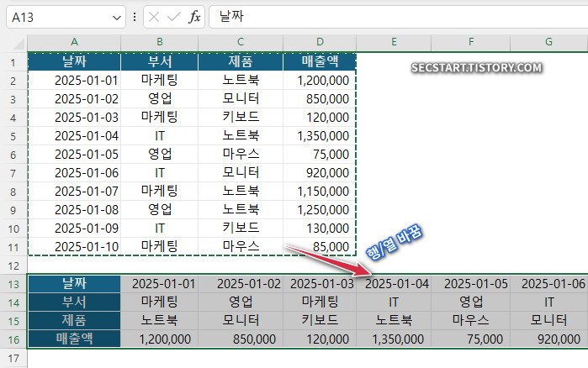
Task: Click cell 1,350,000 in row 5
Action: 320,136
